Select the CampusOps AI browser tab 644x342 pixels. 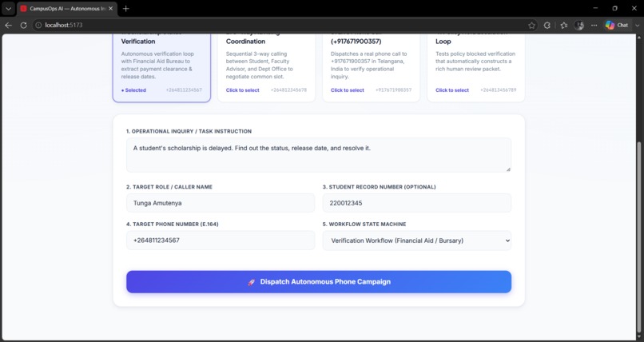(x=66, y=8)
